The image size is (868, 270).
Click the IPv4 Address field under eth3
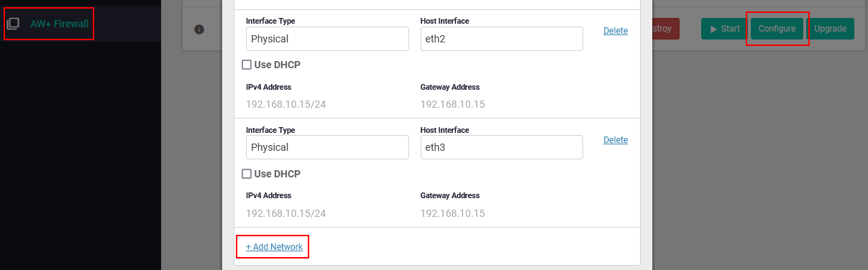pyautogui.click(x=327, y=213)
